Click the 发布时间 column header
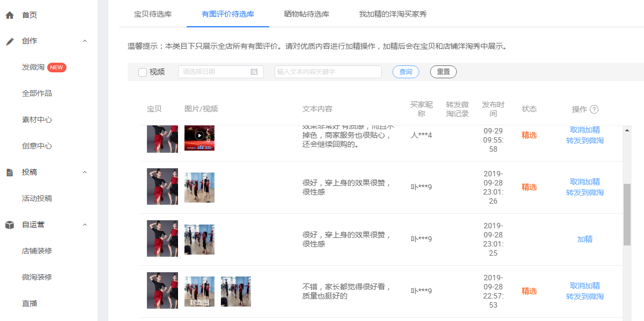Screen dimensions: 644x321 pyautogui.click(x=493, y=109)
